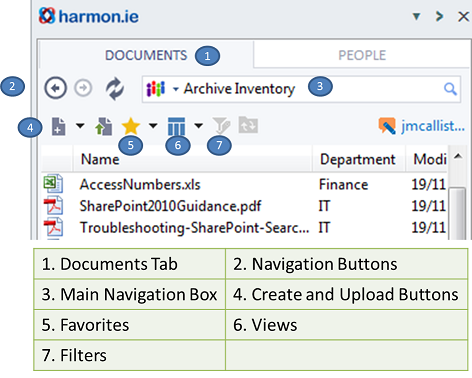472x378 pixels.
Task: Select the DOCUMENTS tab
Action: (x=146, y=55)
